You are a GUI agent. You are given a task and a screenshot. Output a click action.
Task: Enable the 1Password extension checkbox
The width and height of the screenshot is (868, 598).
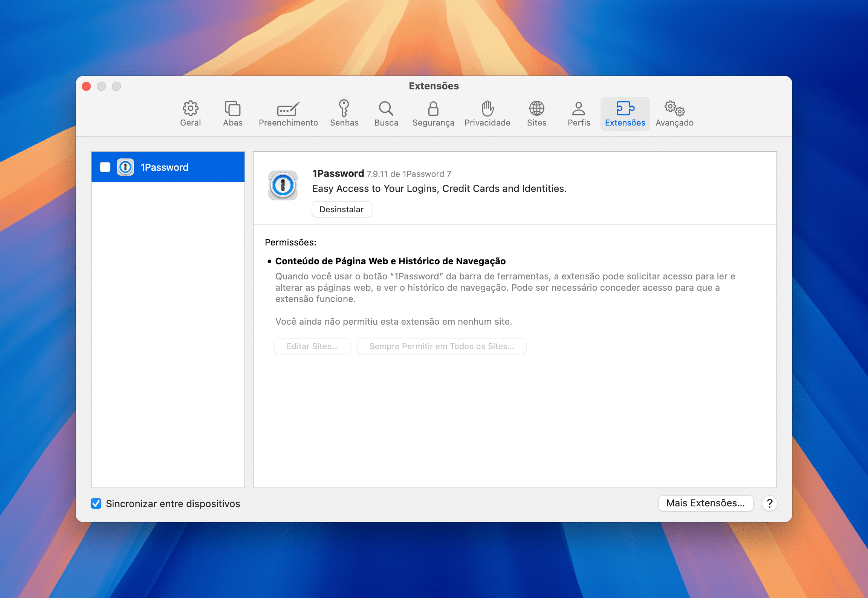pos(105,167)
